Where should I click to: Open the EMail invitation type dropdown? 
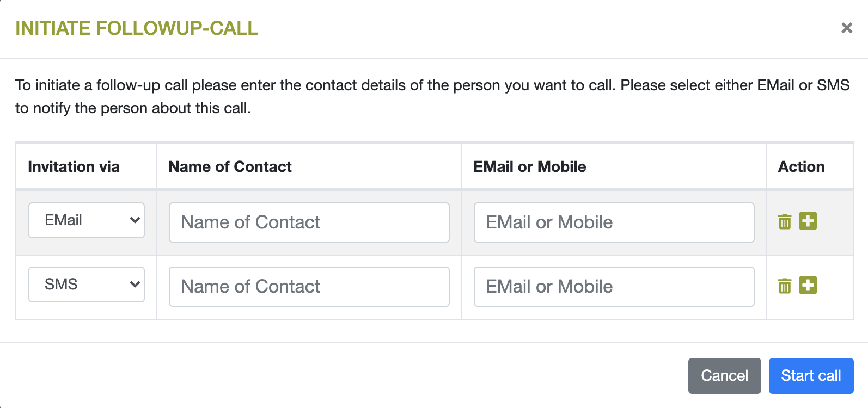86,220
